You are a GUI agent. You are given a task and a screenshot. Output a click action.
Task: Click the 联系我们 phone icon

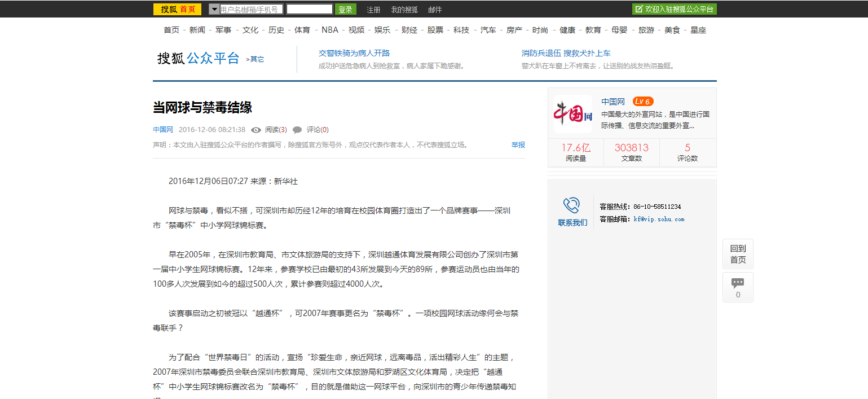pos(572,205)
